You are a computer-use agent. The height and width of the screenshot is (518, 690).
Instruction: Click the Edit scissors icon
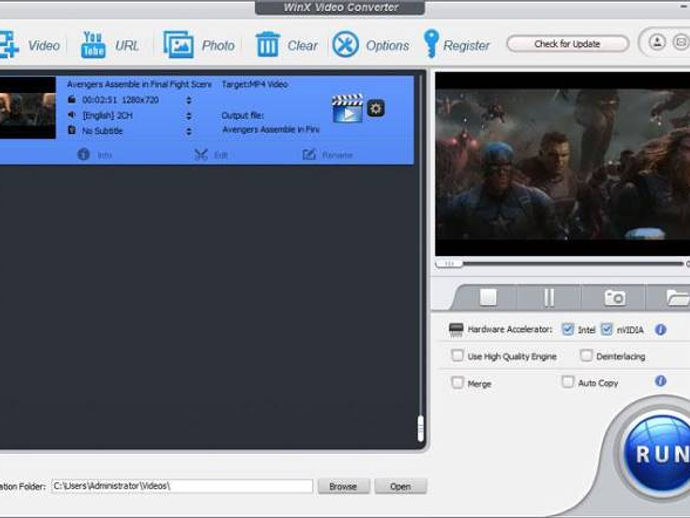tap(201, 154)
